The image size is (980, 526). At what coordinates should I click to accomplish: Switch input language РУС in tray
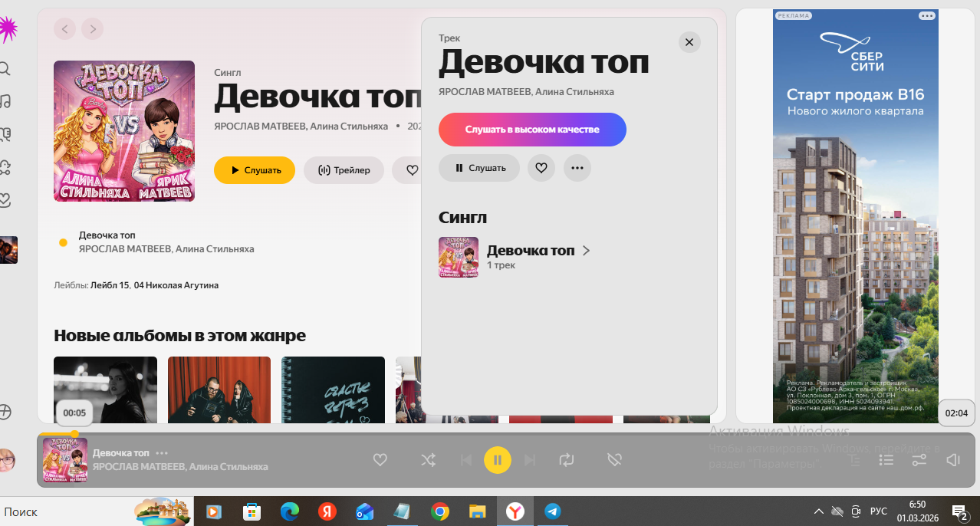(x=879, y=511)
